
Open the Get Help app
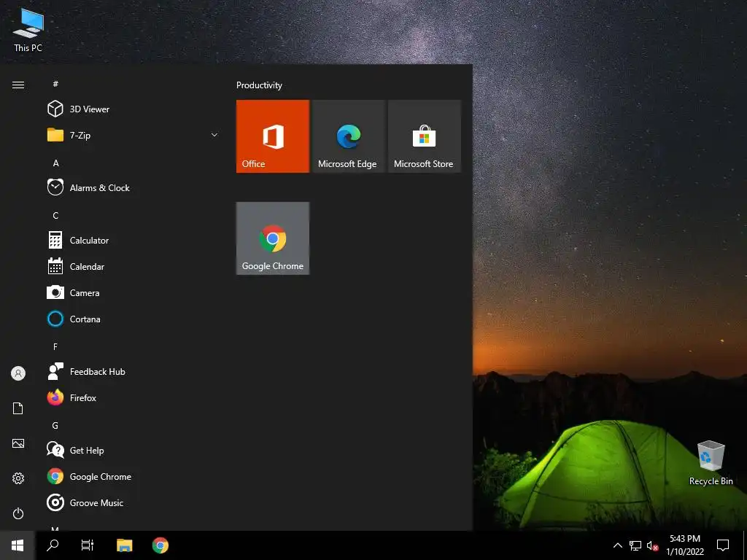pyautogui.click(x=133, y=451)
